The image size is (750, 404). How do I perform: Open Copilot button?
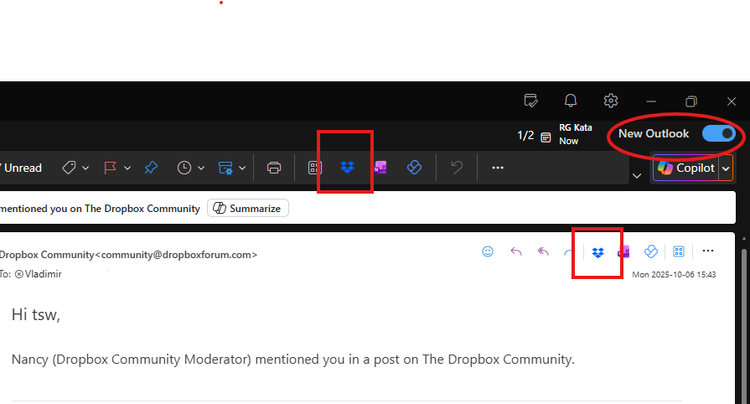[686, 168]
